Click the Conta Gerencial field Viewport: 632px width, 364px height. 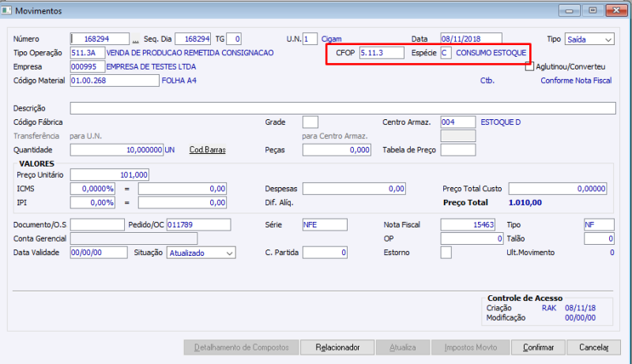pos(134,238)
